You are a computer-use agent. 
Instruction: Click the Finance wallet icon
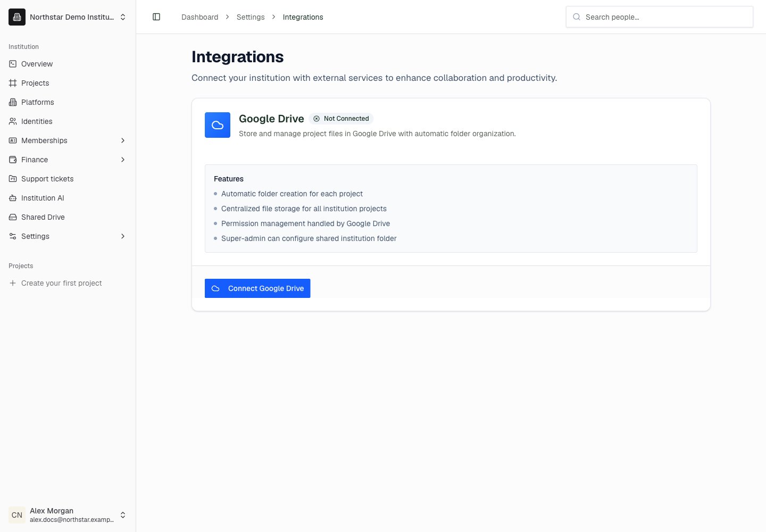pyautogui.click(x=13, y=160)
